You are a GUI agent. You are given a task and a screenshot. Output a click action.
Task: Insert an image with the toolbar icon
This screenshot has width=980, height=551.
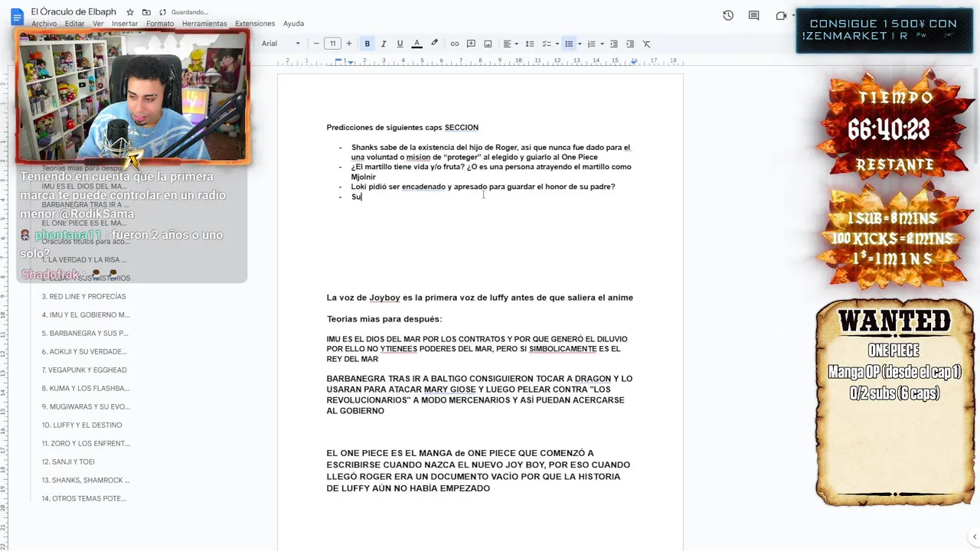click(x=488, y=44)
